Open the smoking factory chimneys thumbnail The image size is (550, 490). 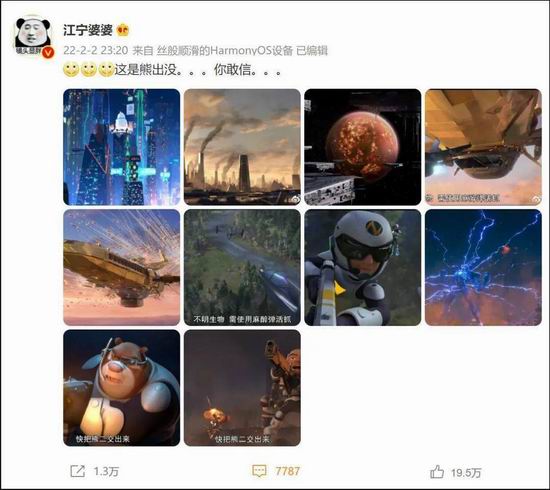(x=242, y=147)
